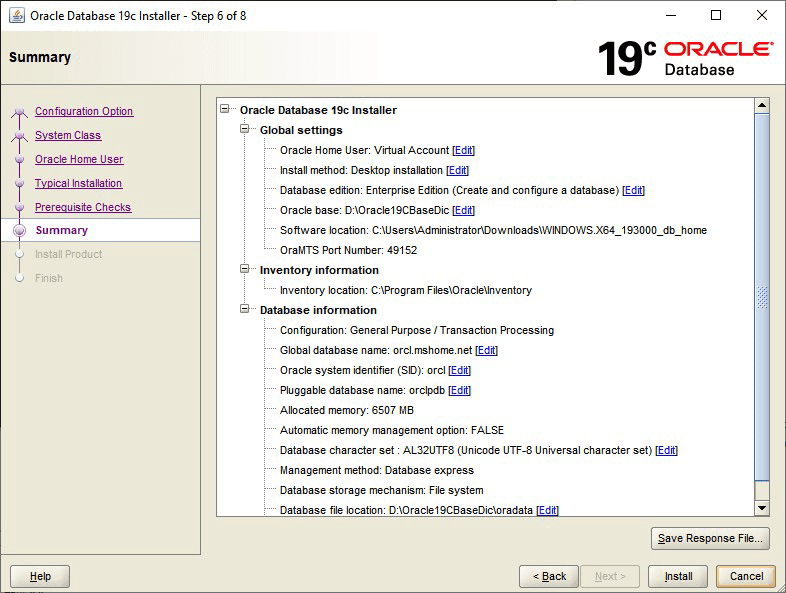Screen dimensions: 786x593
Task: Go to Configuration Option step
Action: pos(84,111)
